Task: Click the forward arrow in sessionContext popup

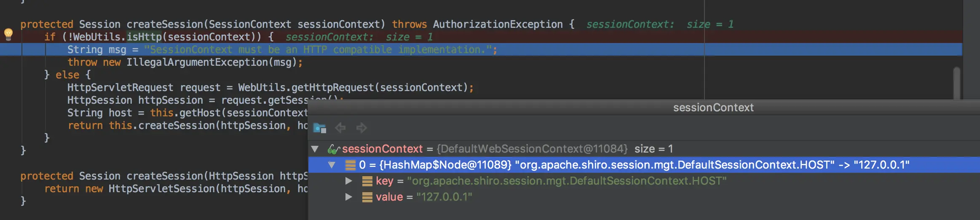Action: (x=361, y=128)
